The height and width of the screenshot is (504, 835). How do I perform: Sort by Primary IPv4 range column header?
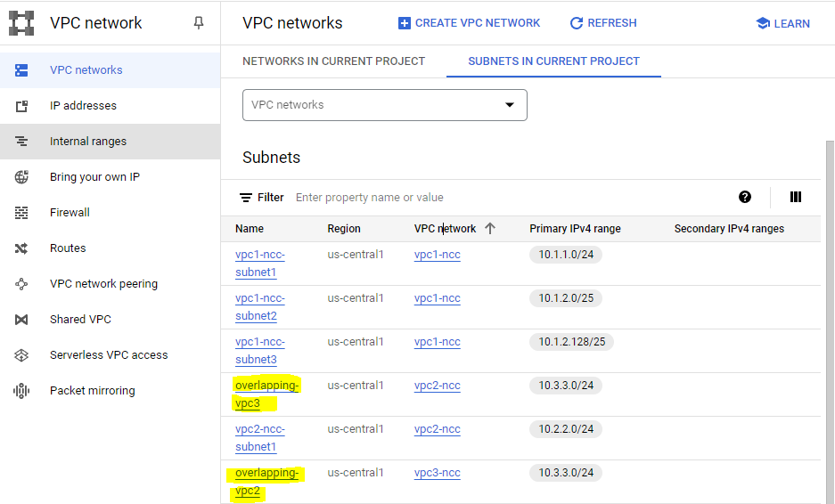575,229
